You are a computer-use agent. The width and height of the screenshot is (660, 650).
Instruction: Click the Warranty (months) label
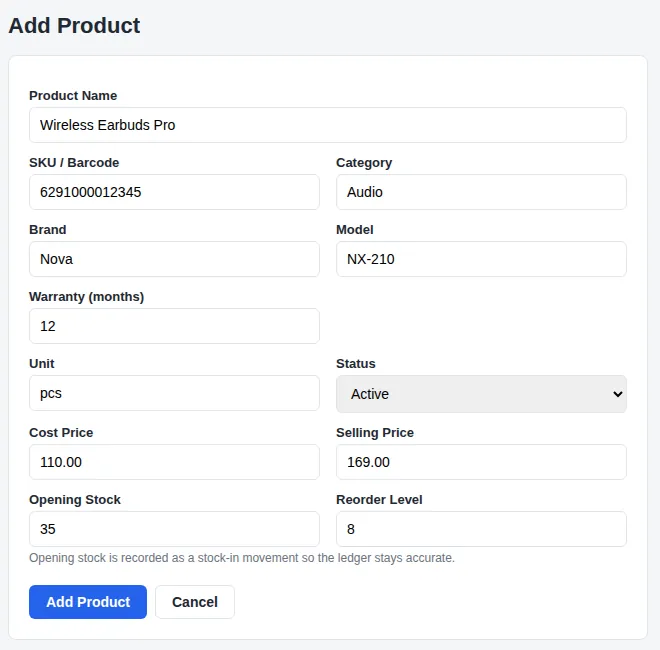86,297
